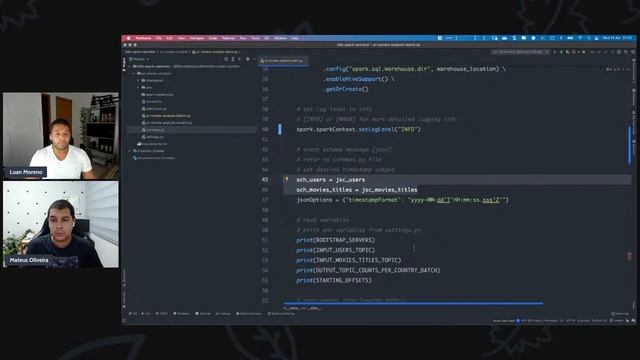This screenshot has width=640, height=360.
Task: Collapse the pr-movies-analysis folder
Action: (134, 73)
